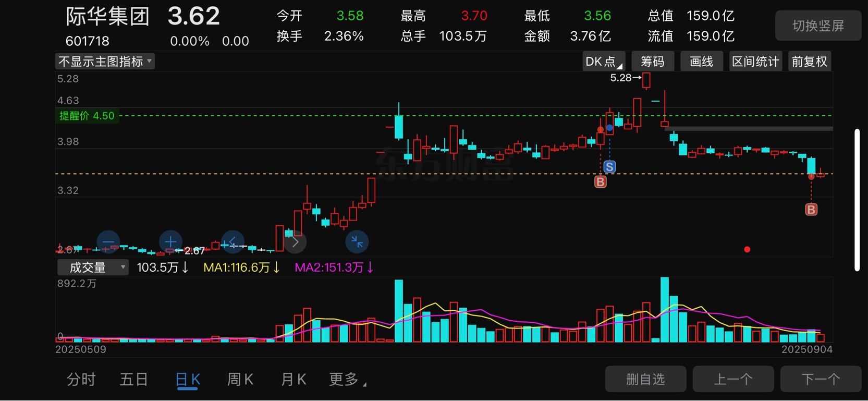The image size is (868, 401).
Task: Click the current price 3.62
Action: pos(193,16)
